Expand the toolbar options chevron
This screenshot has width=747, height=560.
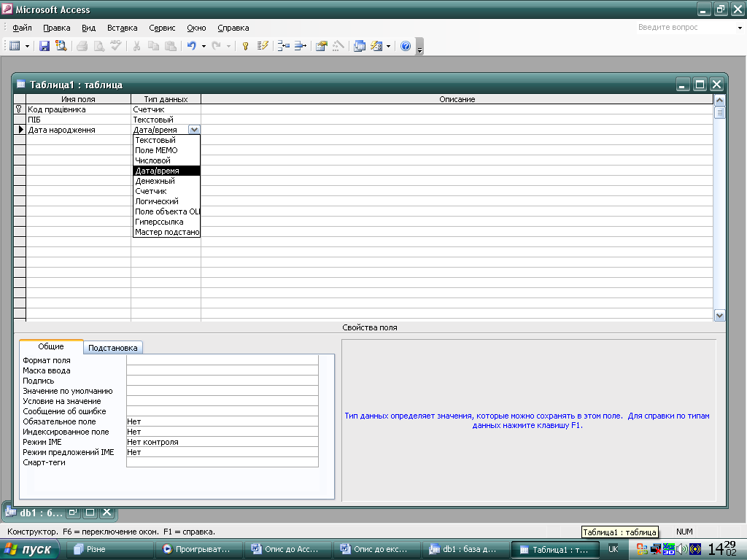tap(419, 47)
